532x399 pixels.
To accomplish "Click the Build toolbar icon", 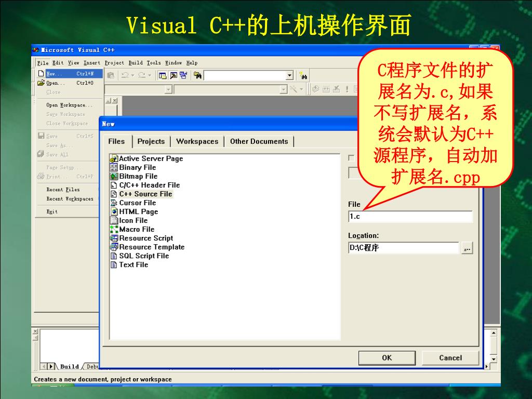I will click(x=326, y=89).
